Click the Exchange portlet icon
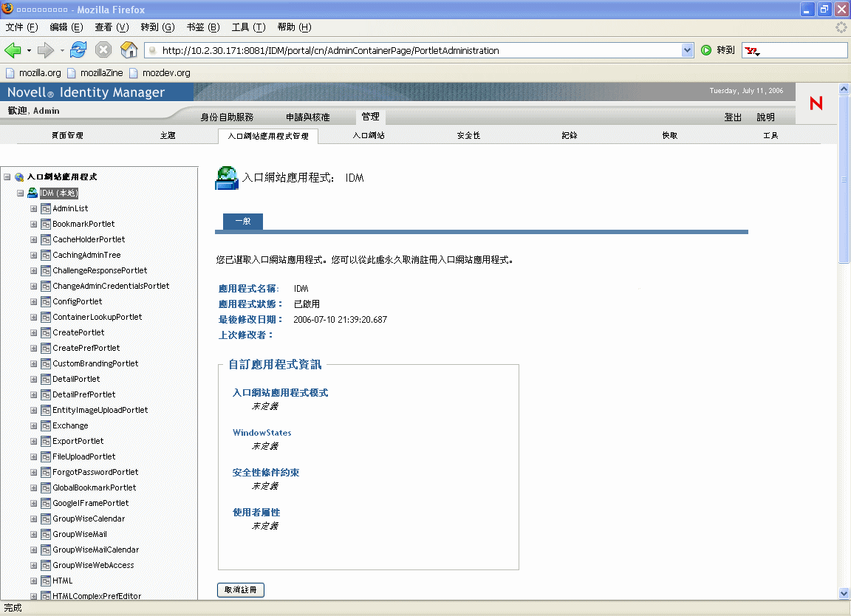 point(46,426)
